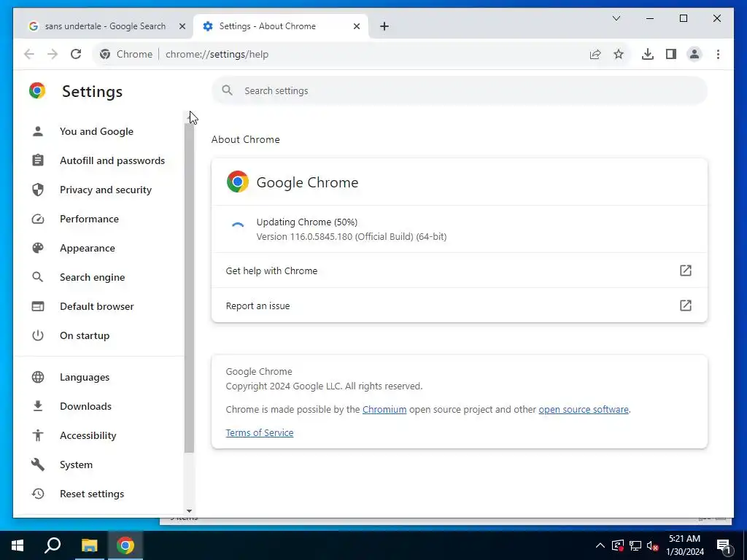Close the sans undertale Google Search tab

(182, 26)
